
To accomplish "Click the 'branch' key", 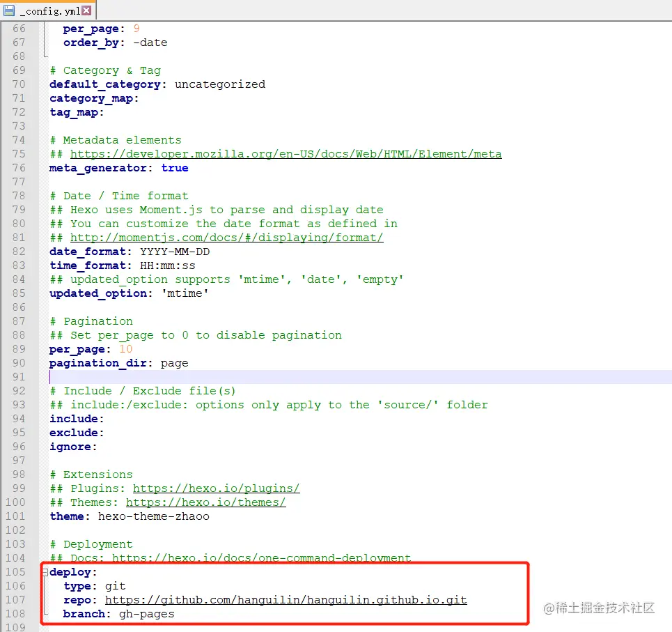I will click(x=84, y=614).
